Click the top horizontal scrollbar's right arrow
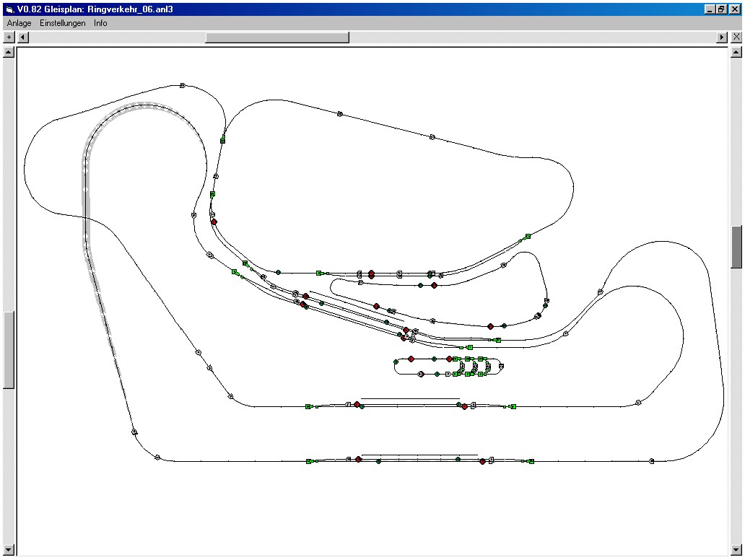Image resolution: width=745 pixels, height=560 pixels. (722, 37)
